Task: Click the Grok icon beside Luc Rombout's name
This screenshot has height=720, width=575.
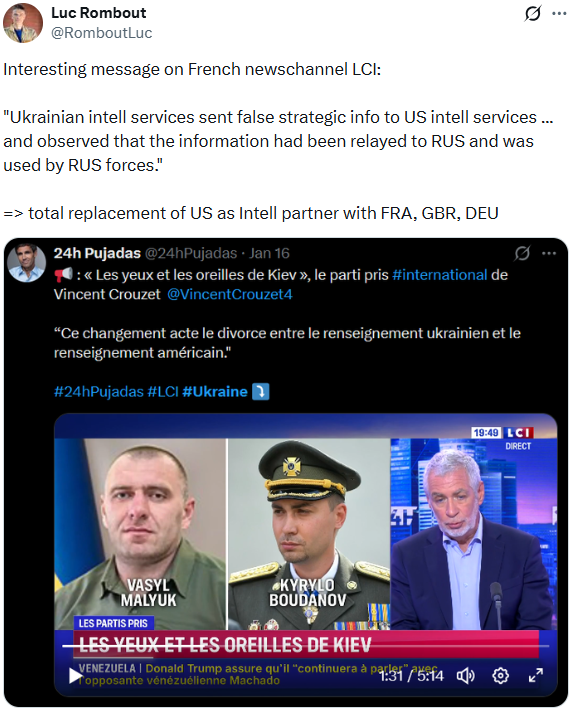Action: point(533,13)
